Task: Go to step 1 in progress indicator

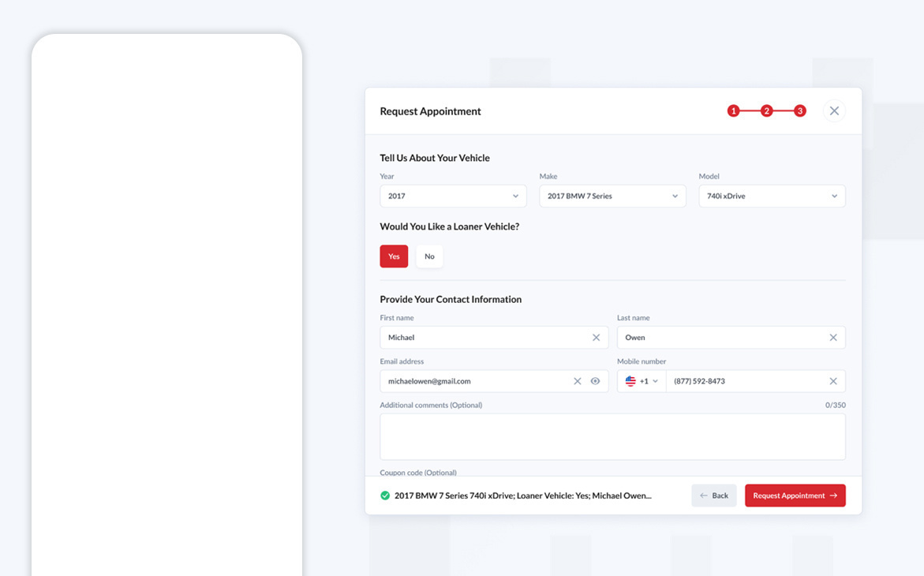Action: (733, 111)
